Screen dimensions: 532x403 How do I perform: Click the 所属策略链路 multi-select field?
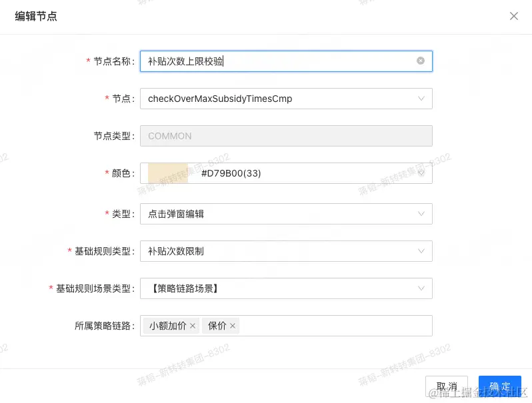pyautogui.click(x=286, y=326)
